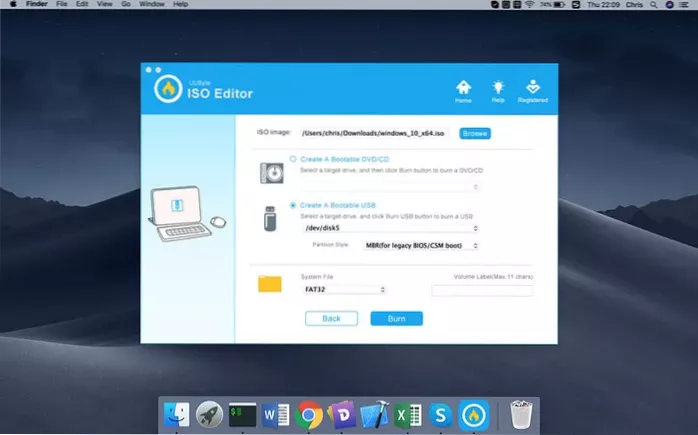Open Microsoft Word from the dock

(276, 413)
